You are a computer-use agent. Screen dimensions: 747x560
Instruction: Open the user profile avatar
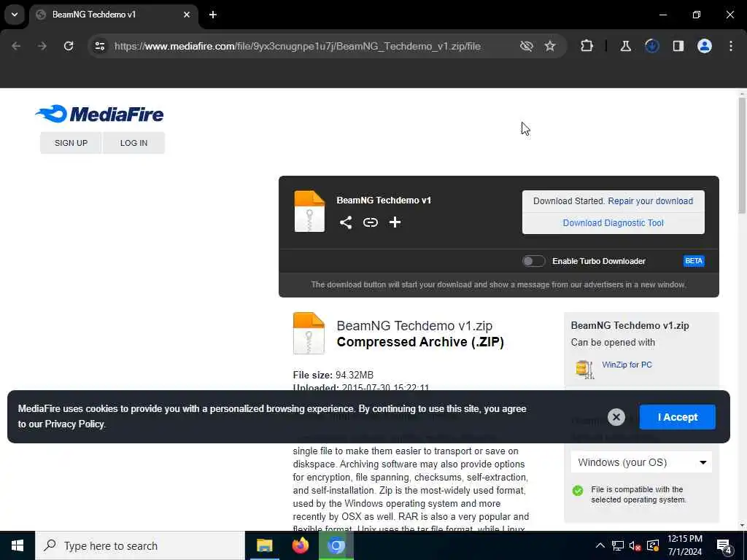click(x=705, y=46)
